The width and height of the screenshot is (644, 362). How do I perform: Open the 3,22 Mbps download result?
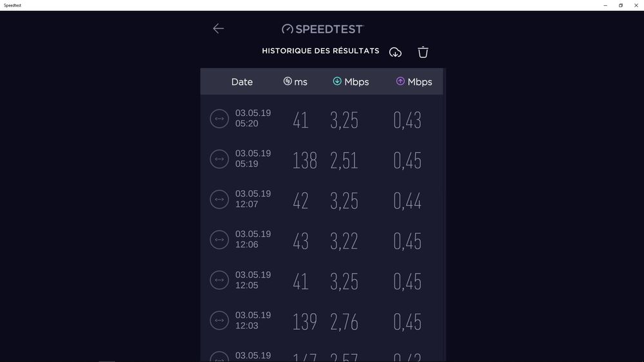coord(322,240)
